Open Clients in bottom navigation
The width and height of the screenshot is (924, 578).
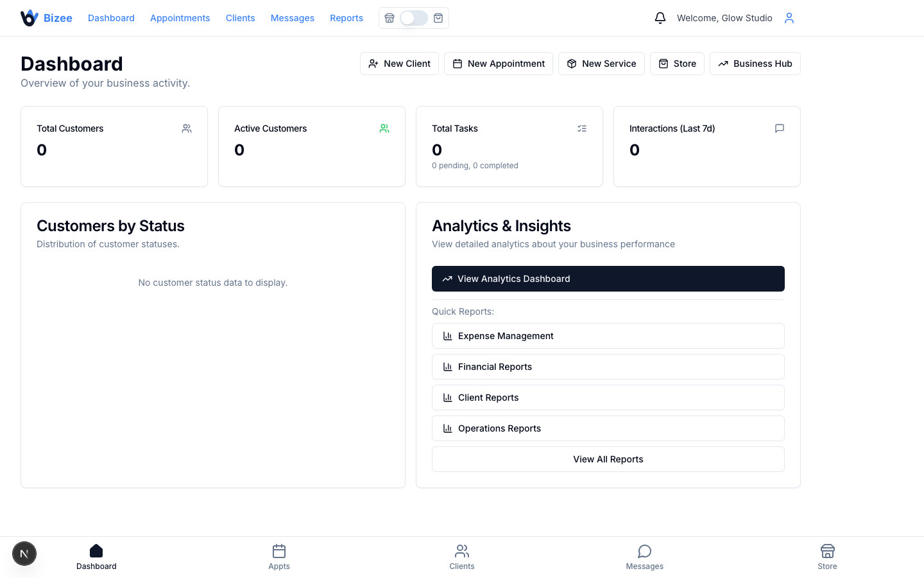[x=462, y=557]
